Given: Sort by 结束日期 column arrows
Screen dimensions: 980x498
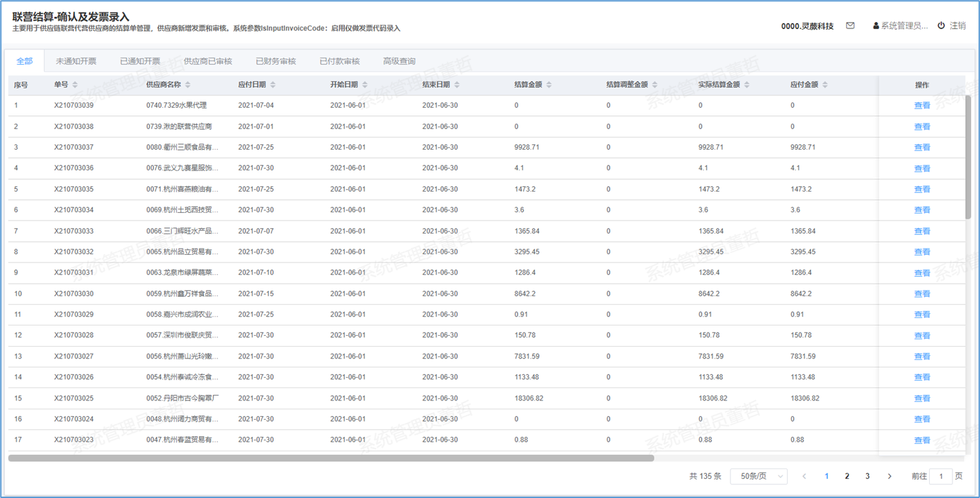Looking at the screenshot, I should (457, 84).
